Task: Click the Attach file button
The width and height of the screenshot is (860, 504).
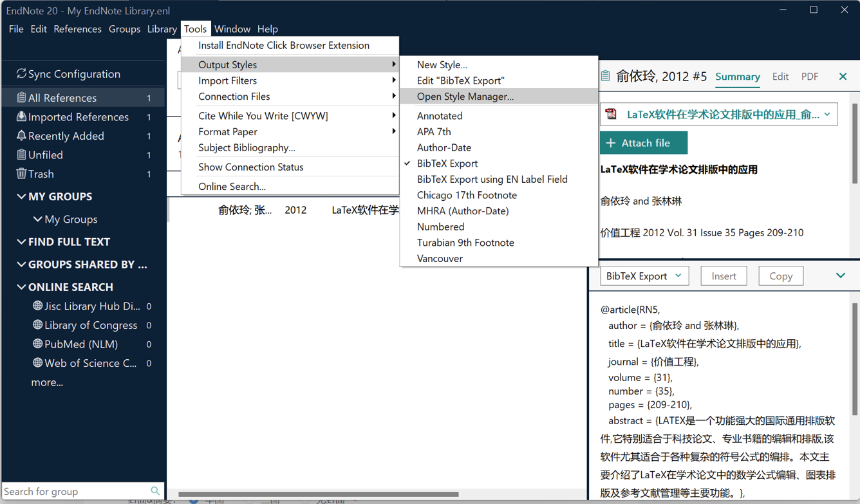Action: pos(644,143)
